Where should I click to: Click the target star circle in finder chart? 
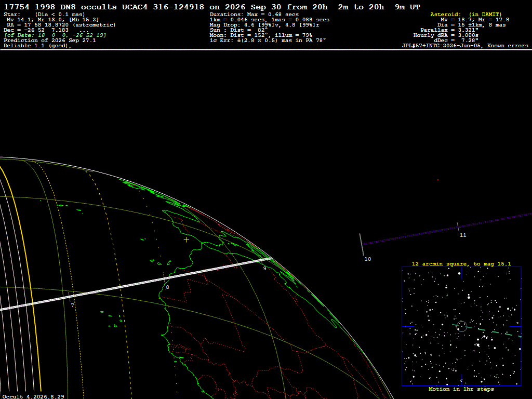click(x=461, y=326)
